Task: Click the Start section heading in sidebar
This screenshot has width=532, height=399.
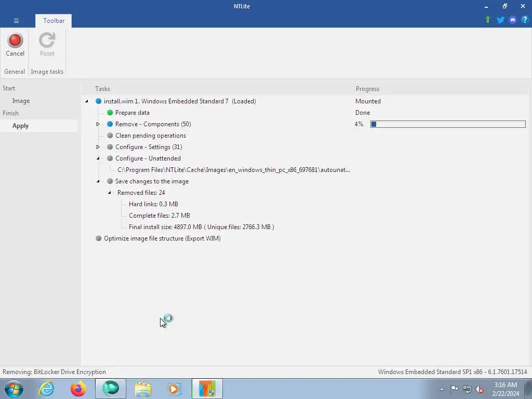Action: point(9,88)
